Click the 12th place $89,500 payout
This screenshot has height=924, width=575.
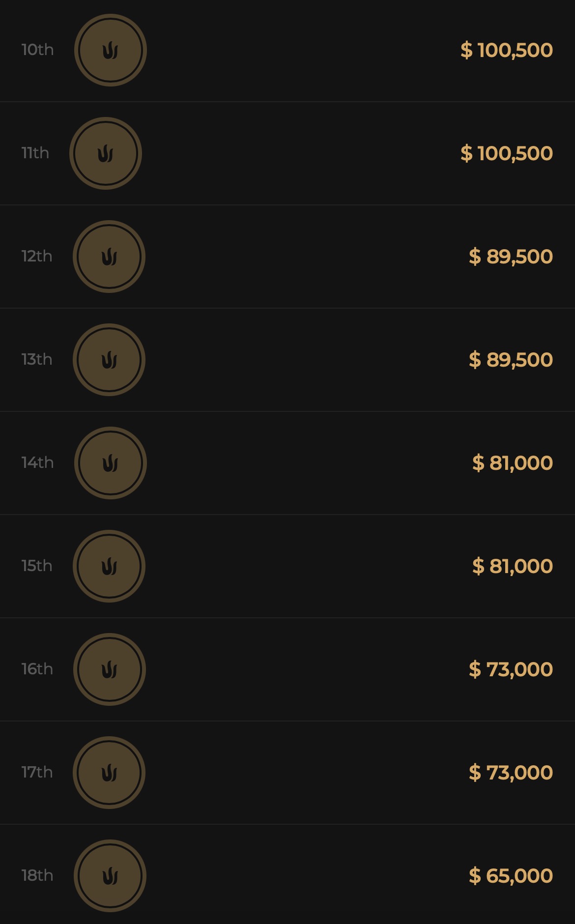[511, 257]
